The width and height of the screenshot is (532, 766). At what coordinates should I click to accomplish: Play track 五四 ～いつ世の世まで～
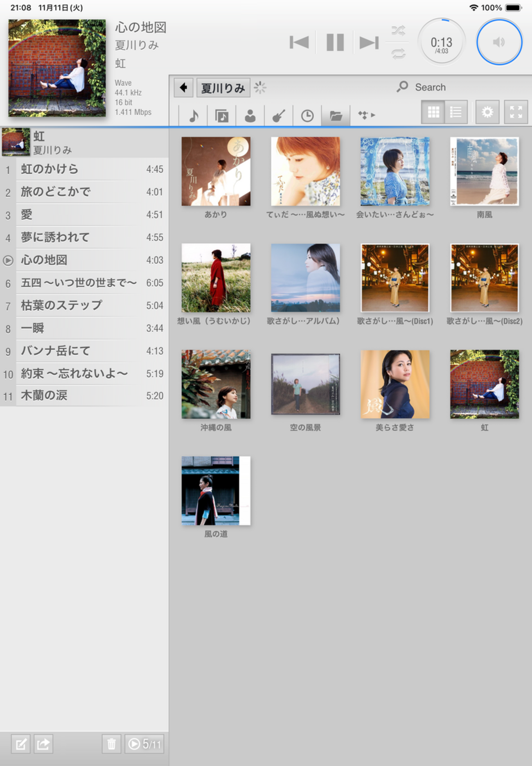(x=84, y=282)
